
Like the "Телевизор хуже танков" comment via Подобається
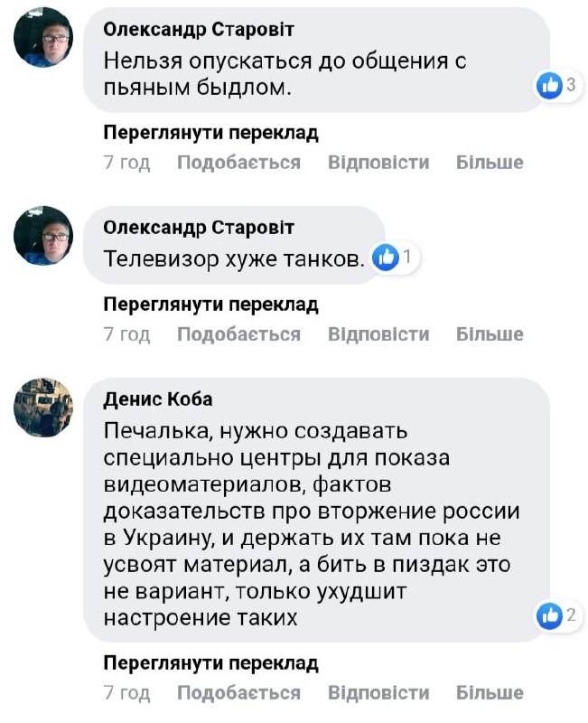238,334
